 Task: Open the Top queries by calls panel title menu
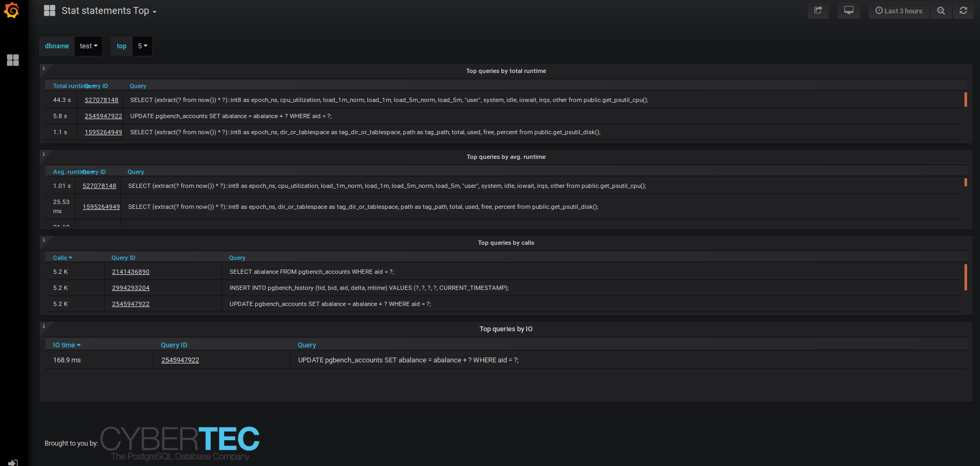[x=506, y=243]
